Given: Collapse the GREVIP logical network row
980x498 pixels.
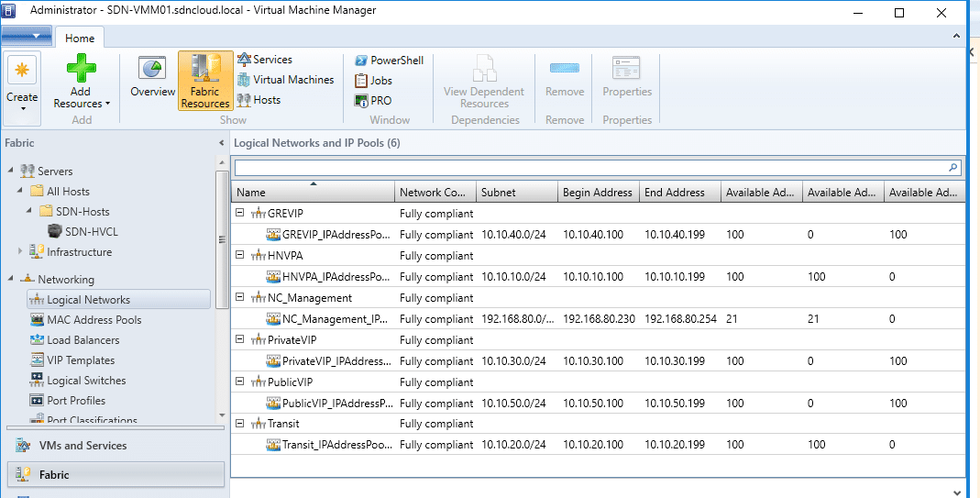Looking at the screenshot, I should coord(238,213).
